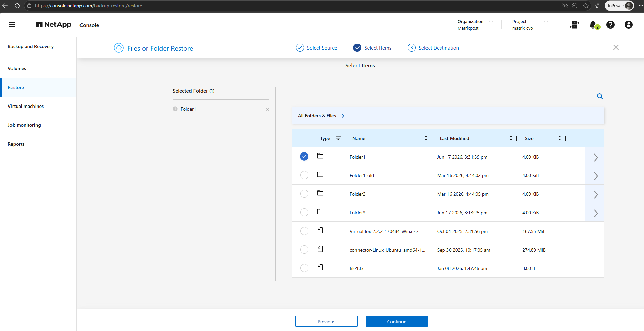
Task: Click the Files or Folder Restore cloud icon
Action: coord(119,48)
